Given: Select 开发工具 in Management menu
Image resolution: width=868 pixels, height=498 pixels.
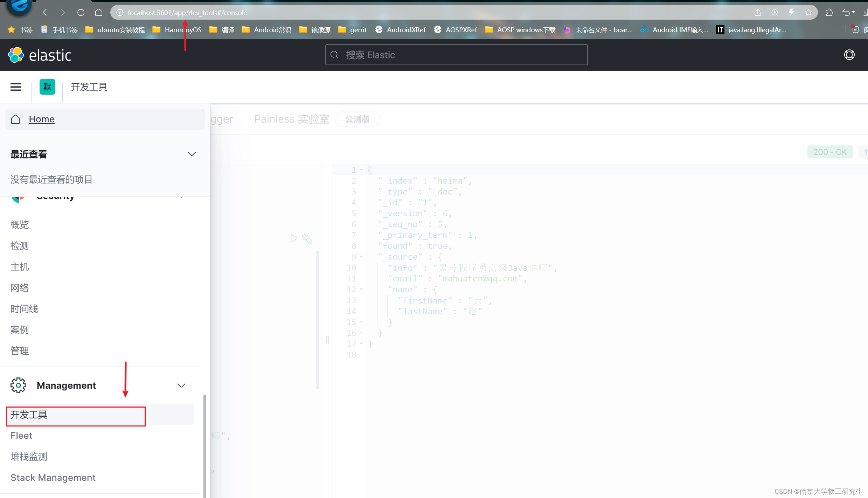Looking at the screenshot, I should click(100, 415).
